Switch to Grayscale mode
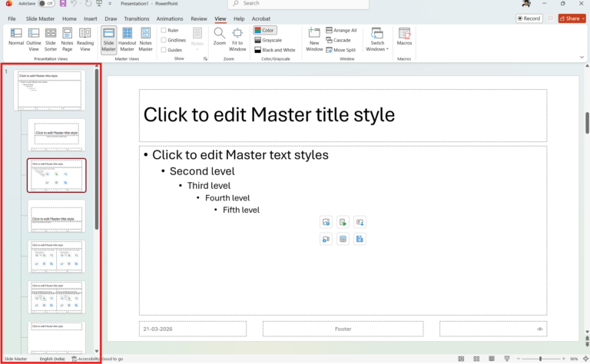 point(268,40)
